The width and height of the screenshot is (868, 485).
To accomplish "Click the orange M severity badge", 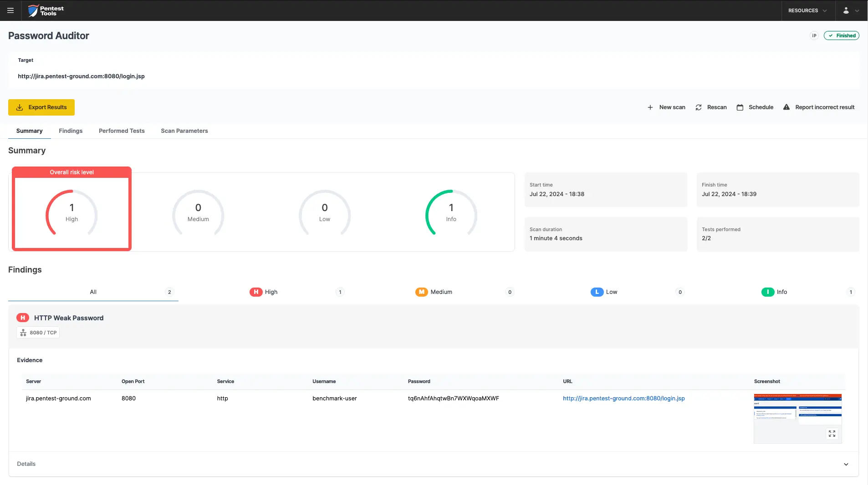I will tap(422, 292).
